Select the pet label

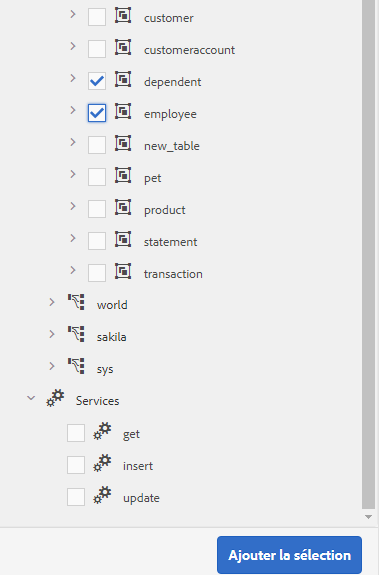[x=152, y=179]
